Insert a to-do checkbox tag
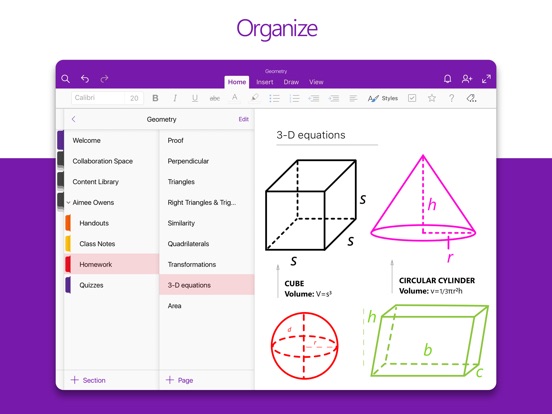This screenshot has height=414, width=552. (412, 98)
